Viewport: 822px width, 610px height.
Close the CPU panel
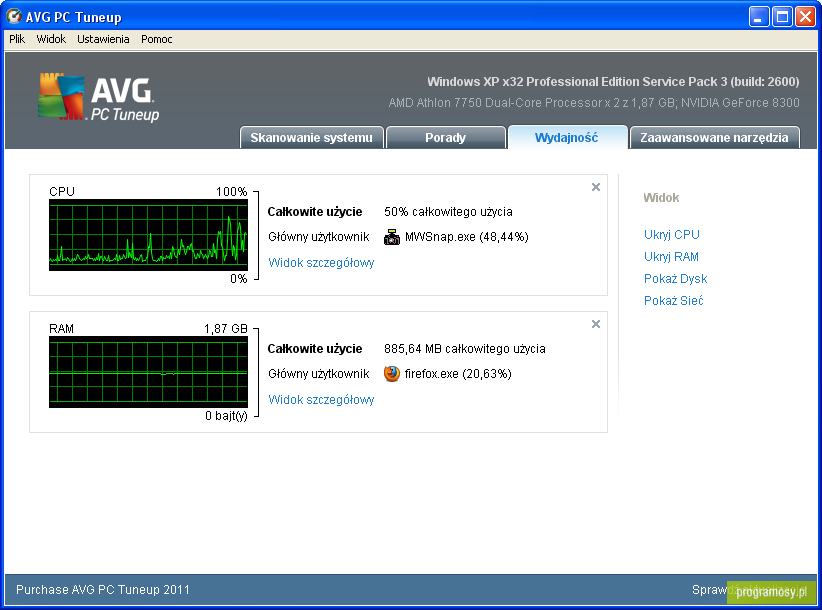click(x=596, y=187)
